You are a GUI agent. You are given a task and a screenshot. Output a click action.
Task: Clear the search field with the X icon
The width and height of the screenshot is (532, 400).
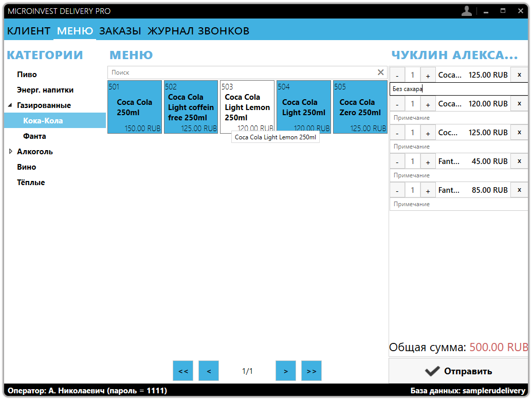pos(381,72)
